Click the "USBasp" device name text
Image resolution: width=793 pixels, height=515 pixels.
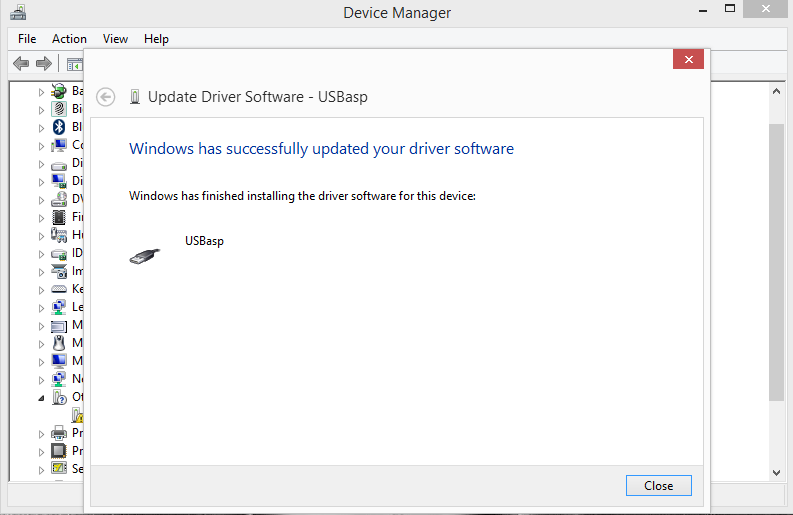click(204, 241)
